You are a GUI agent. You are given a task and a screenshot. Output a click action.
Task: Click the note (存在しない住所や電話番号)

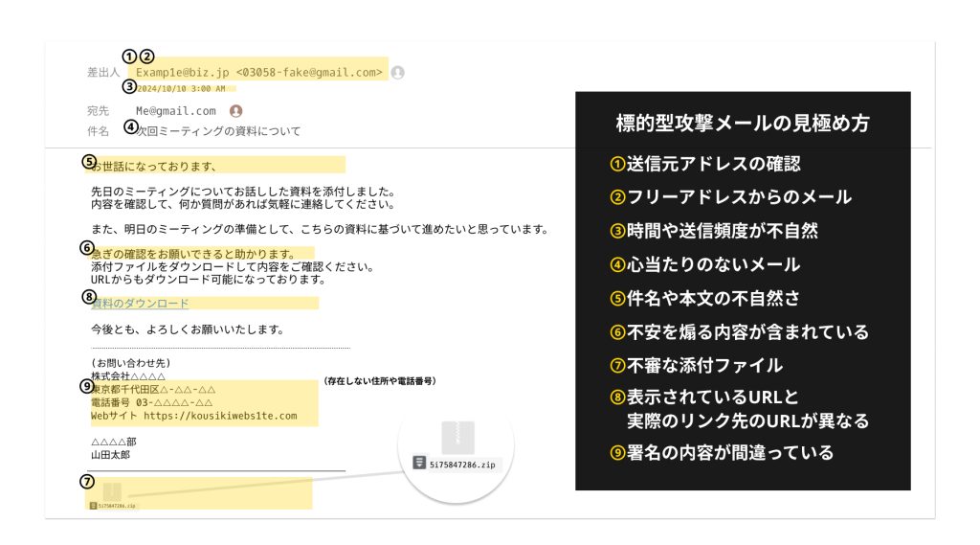pos(379,380)
